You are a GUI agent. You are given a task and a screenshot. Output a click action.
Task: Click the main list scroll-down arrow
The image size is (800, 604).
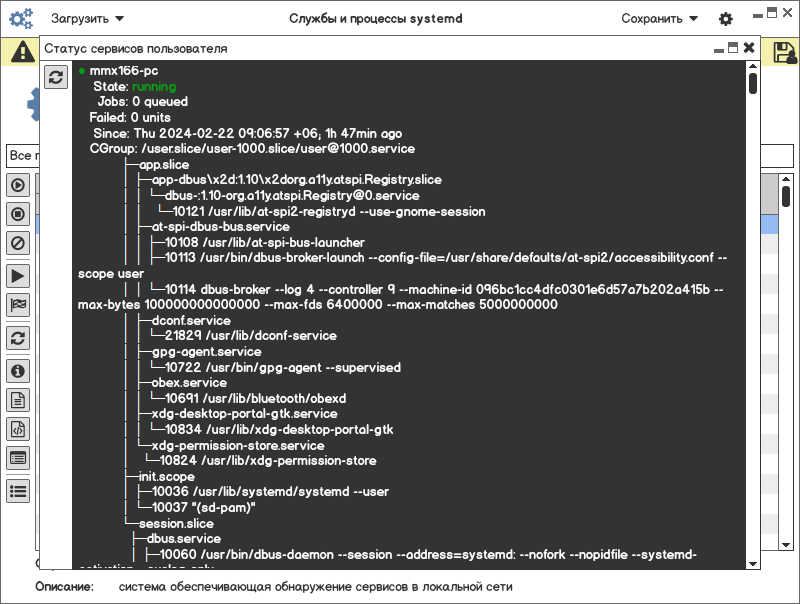click(786, 545)
